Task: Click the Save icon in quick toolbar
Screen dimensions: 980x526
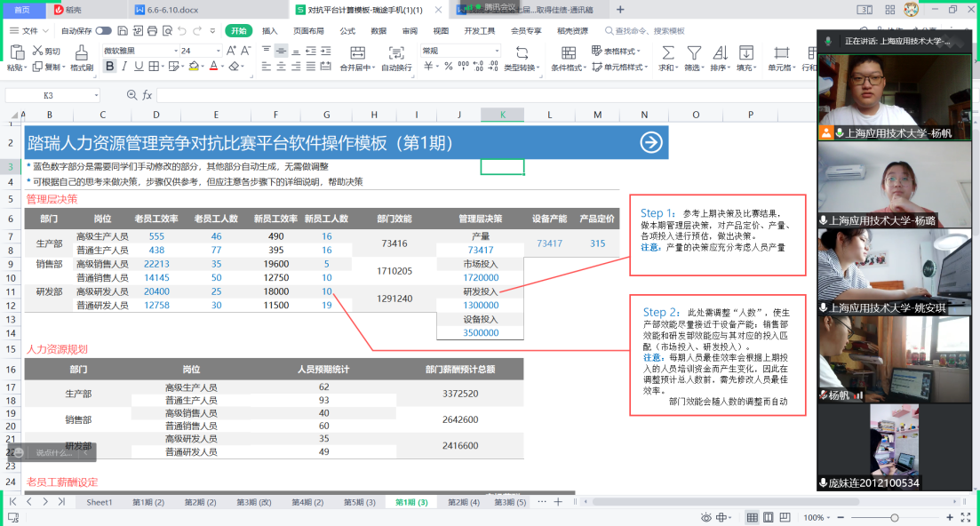Action: 121,30
